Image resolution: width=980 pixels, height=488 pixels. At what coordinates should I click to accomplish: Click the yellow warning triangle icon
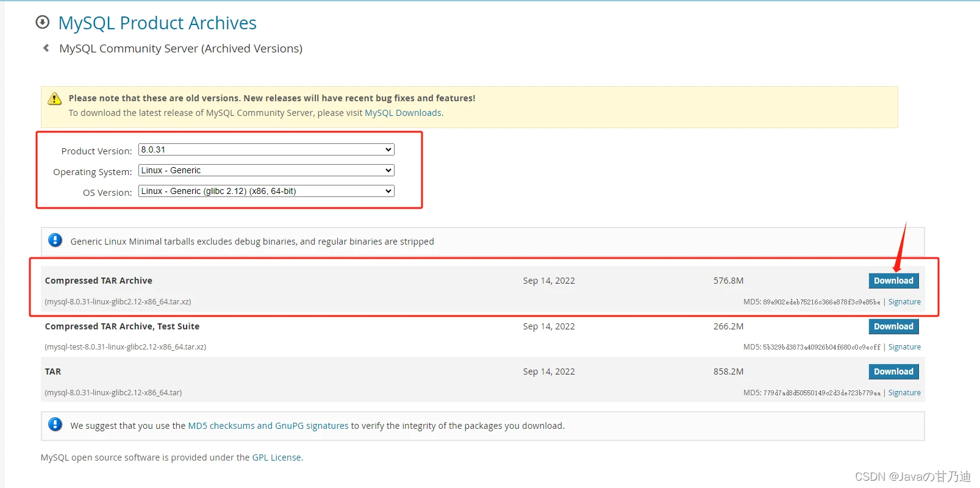click(55, 98)
